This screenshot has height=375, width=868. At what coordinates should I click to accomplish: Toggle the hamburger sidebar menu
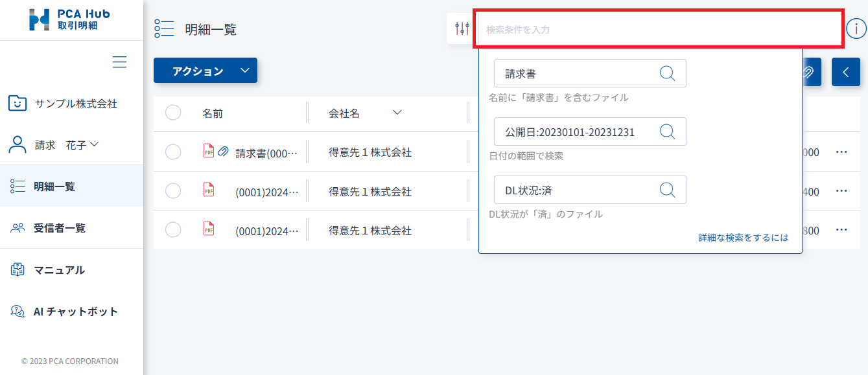pyautogui.click(x=119, y=62)
